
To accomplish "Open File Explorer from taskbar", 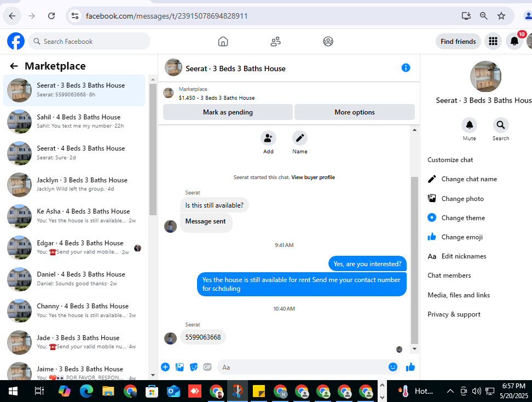I will click(108, 392).
